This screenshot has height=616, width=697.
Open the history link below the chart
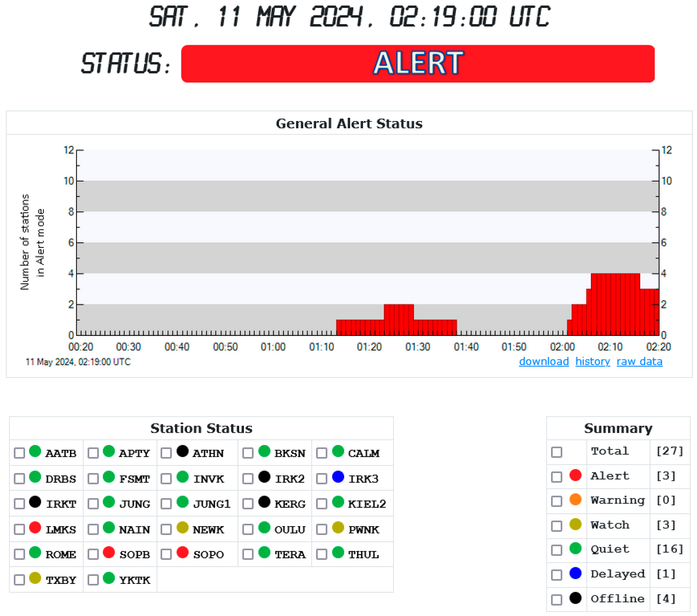[593, 361]
